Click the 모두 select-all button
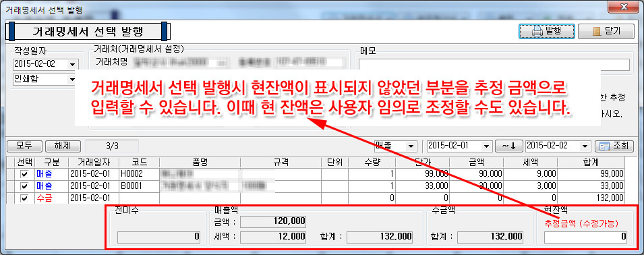 [x=25, y=146]
